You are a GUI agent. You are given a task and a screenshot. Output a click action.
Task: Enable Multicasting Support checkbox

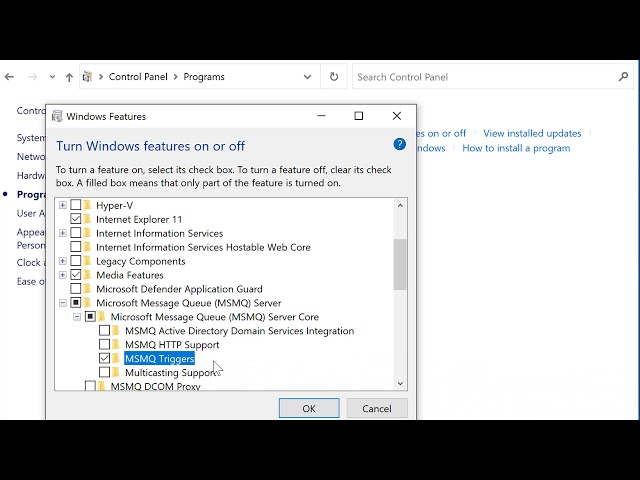(104, 372)
